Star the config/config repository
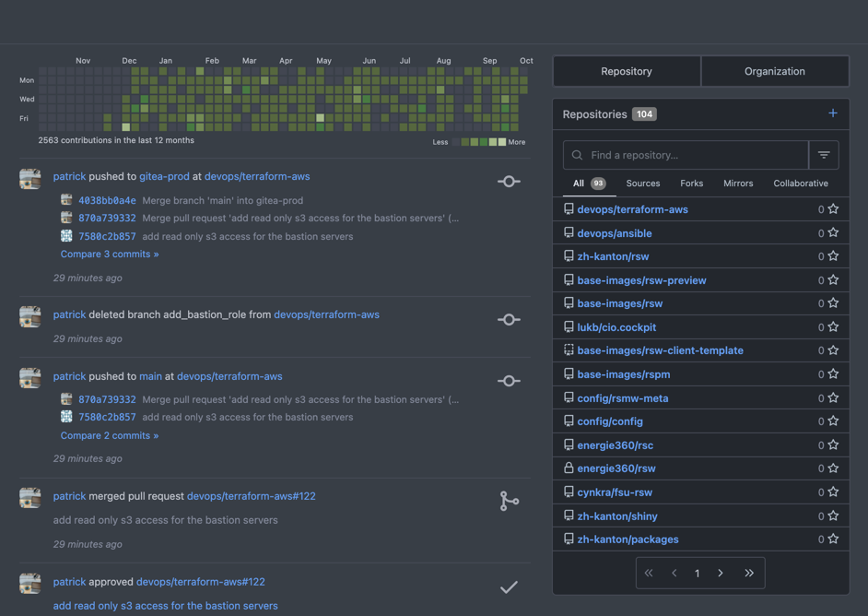Screen dimensions: 868x616 pyautogui.click(x=833, y=421)
